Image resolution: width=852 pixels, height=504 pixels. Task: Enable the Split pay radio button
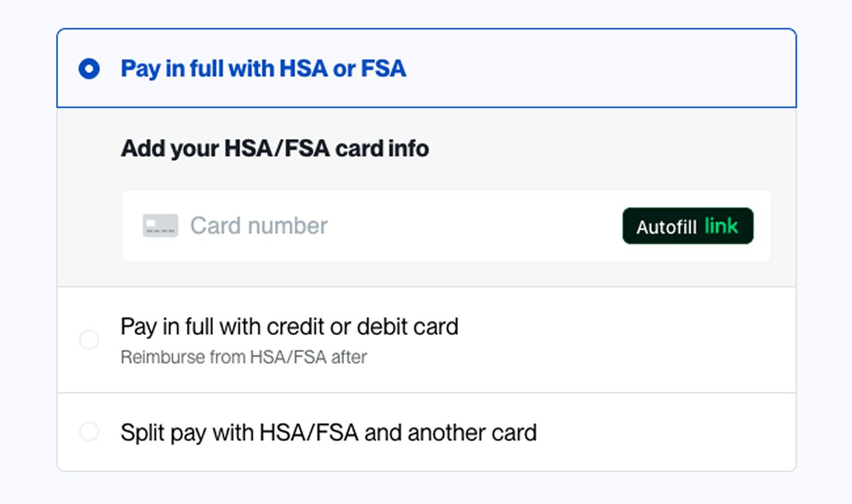(89, 432)
